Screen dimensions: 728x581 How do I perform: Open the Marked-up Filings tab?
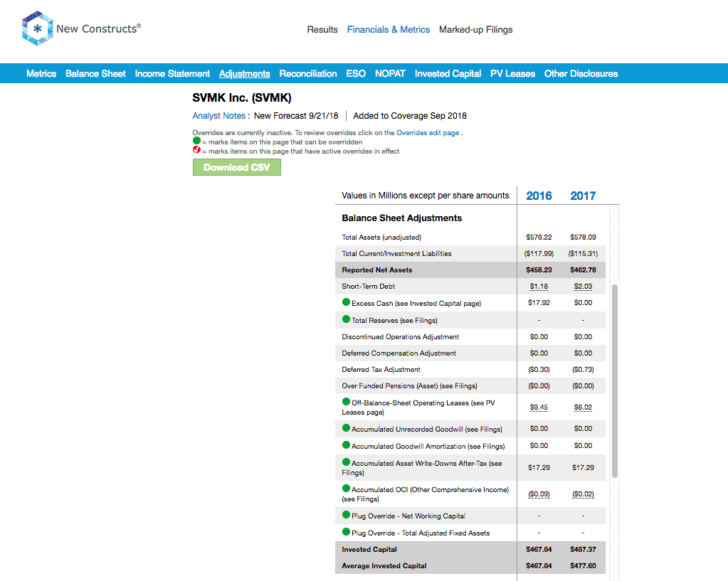pyautogui.click(x=476, y=30)
